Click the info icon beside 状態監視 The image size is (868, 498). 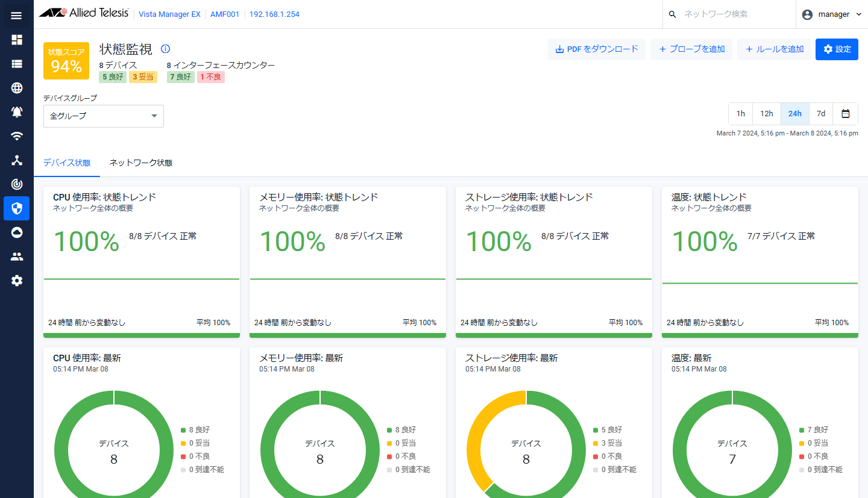click(x=166, y=49)
